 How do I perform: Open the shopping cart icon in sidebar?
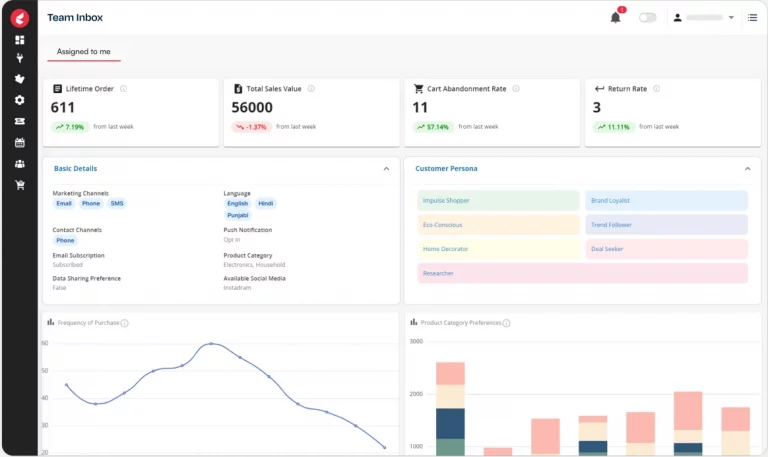[20, 185]
